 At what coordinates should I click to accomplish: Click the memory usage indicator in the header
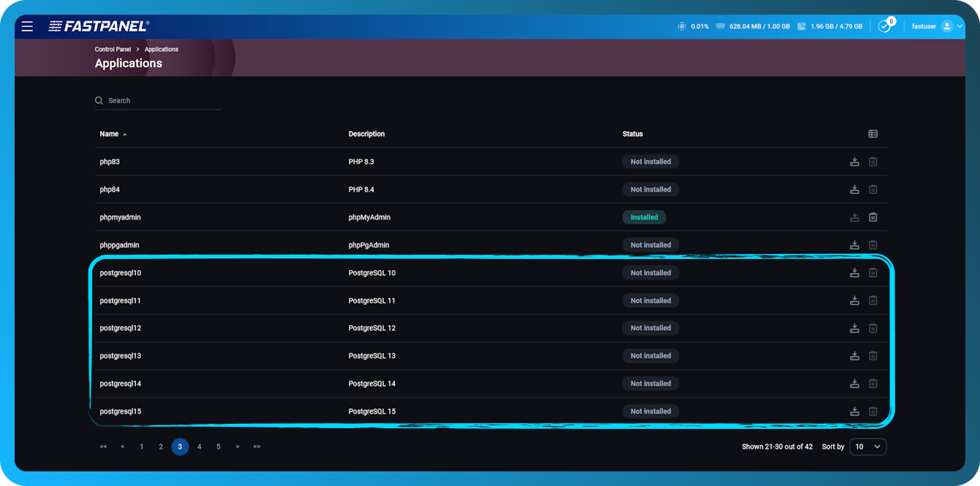753,26
